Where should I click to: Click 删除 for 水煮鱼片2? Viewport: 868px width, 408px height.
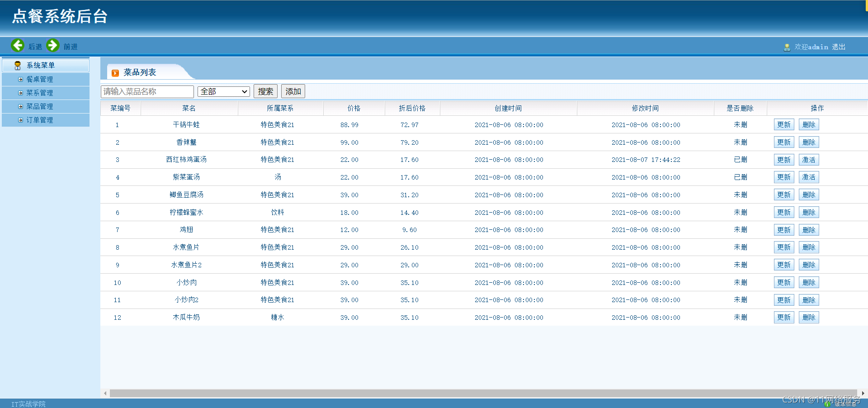pos(809,265)
